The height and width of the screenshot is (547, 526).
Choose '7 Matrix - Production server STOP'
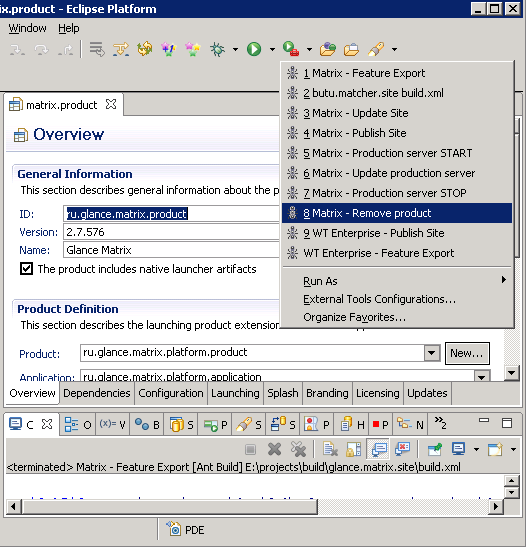point(397,193)
